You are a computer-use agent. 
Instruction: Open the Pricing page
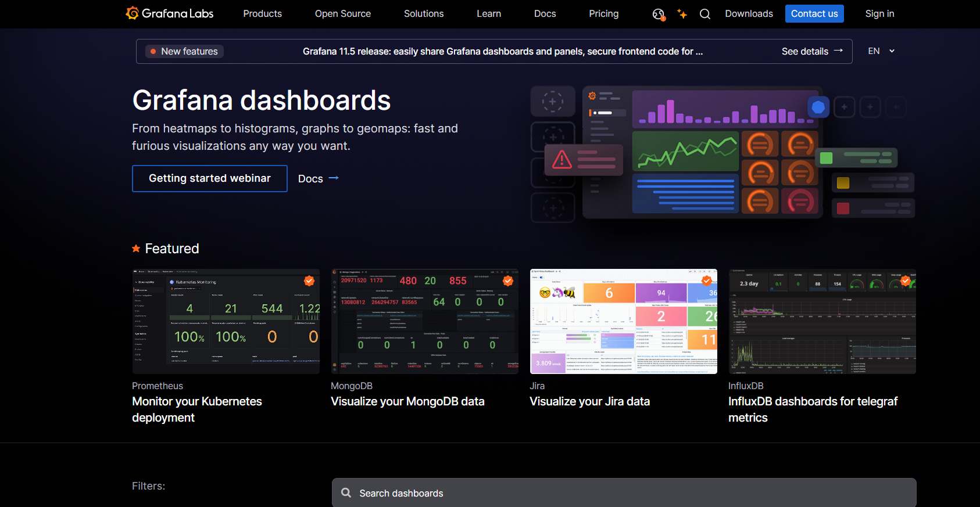pyautogui.click(x=604, y=14)
